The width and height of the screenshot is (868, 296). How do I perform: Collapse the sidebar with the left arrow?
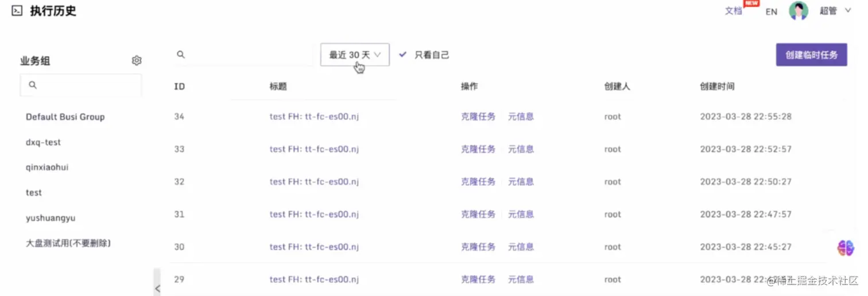pyautogui.click(x=157, y=288)
